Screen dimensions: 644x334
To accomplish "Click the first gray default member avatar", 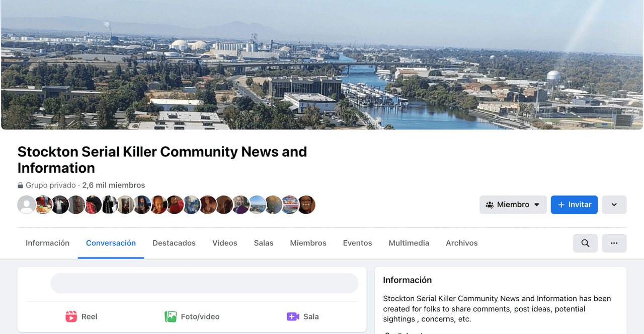I will (27, 205).
